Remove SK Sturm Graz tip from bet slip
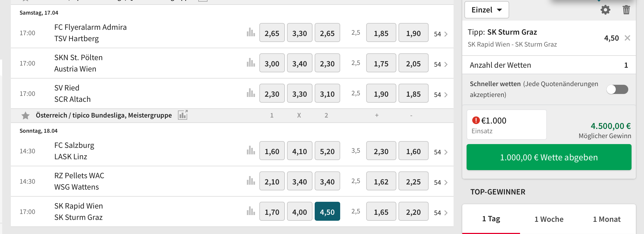Image resolution: width=644 pixels, height=234 pixels. pyautogui.click(x=627, y=38)
